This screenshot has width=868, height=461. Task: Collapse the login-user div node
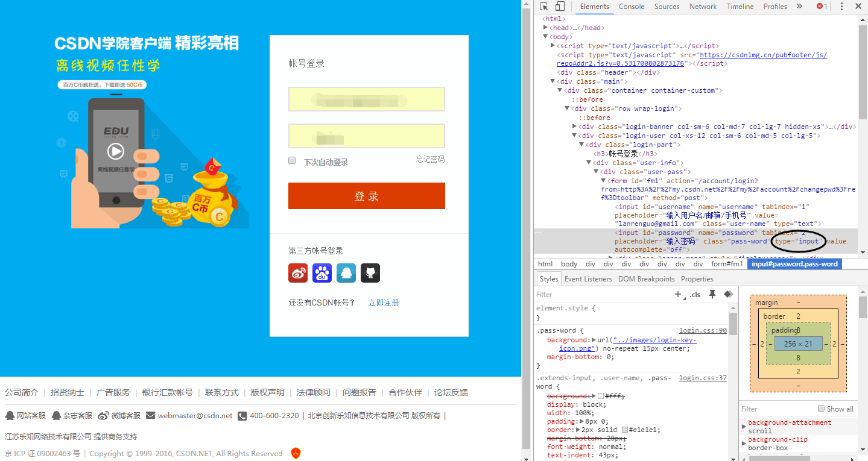(574, 136)
